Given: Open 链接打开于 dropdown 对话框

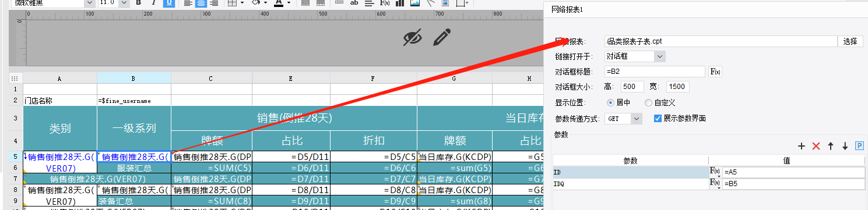Looking at the screenshot, I should [634, 56].
